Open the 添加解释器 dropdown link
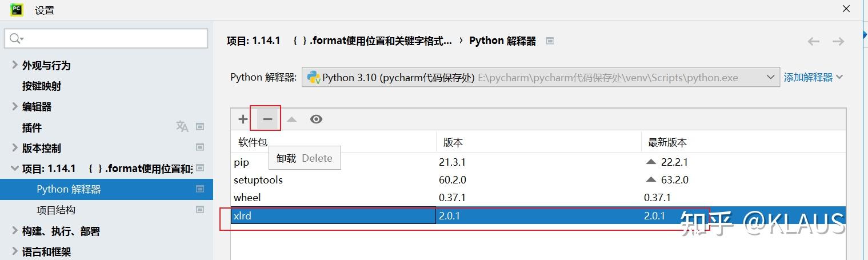Screen dimensions: 868x260 (814, 77)
